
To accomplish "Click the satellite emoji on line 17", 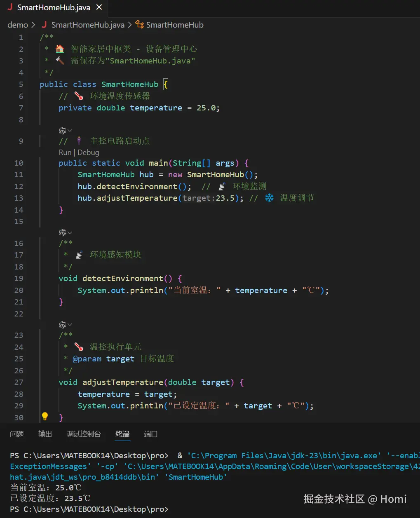I will pyautogui.click(x=79, y=255).
